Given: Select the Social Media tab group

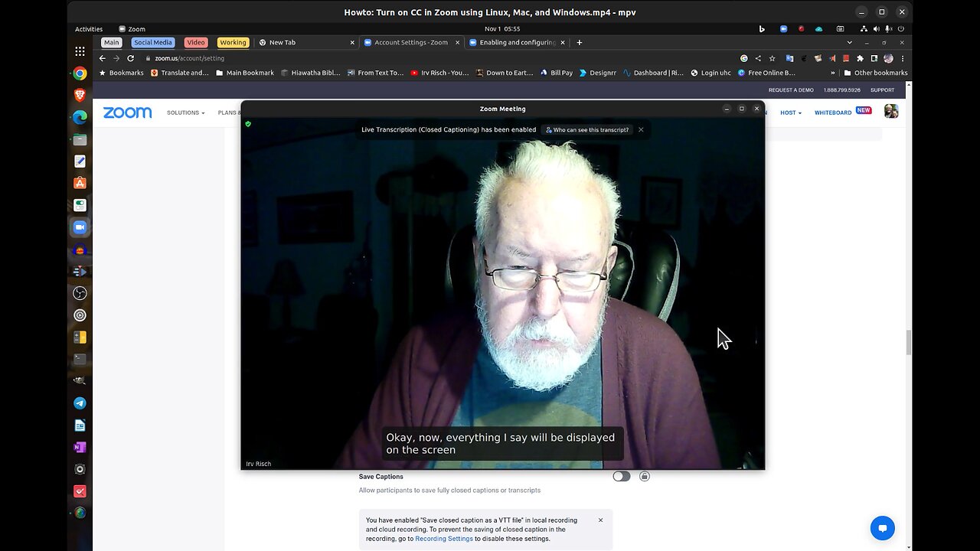Looking at the screenshot, I should 152,42.
